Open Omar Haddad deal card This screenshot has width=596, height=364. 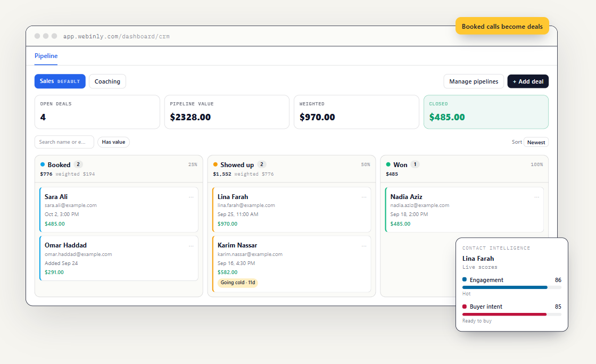119,259
